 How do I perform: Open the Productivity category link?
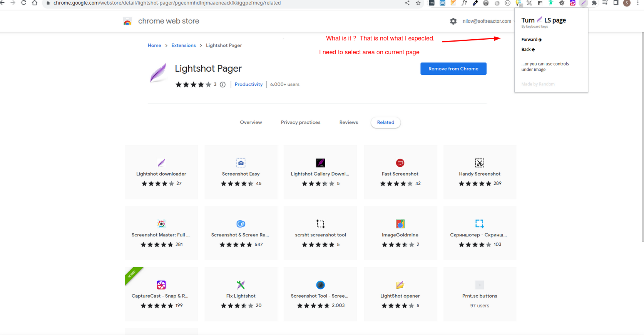click(x=249, y=84)
